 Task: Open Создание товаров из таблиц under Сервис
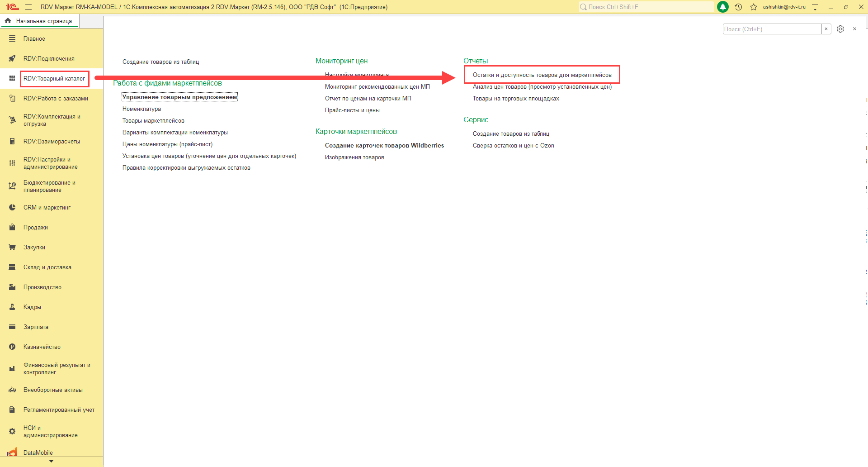click(x=511, y=134)
